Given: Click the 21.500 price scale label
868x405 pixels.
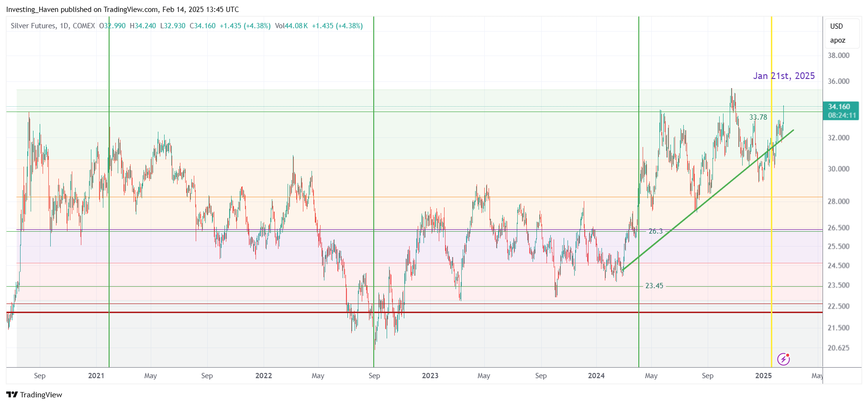Looking at the screenshot, I should pyautogui.click(x=839, y=328).
